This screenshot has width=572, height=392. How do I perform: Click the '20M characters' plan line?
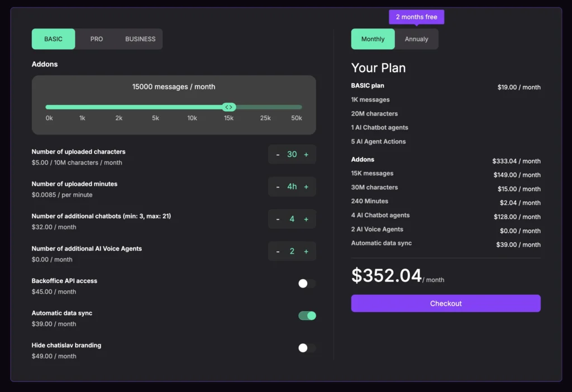click(x=374, y=113)
